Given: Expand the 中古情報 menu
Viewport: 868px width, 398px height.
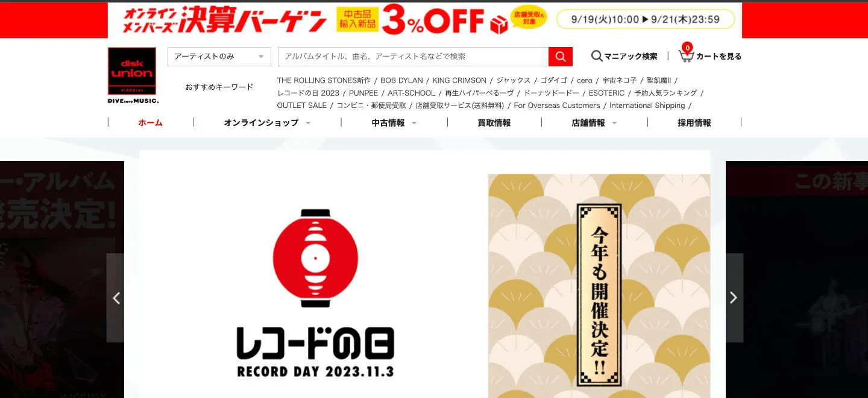Looking at the screenshot, I should pos(394,122).
